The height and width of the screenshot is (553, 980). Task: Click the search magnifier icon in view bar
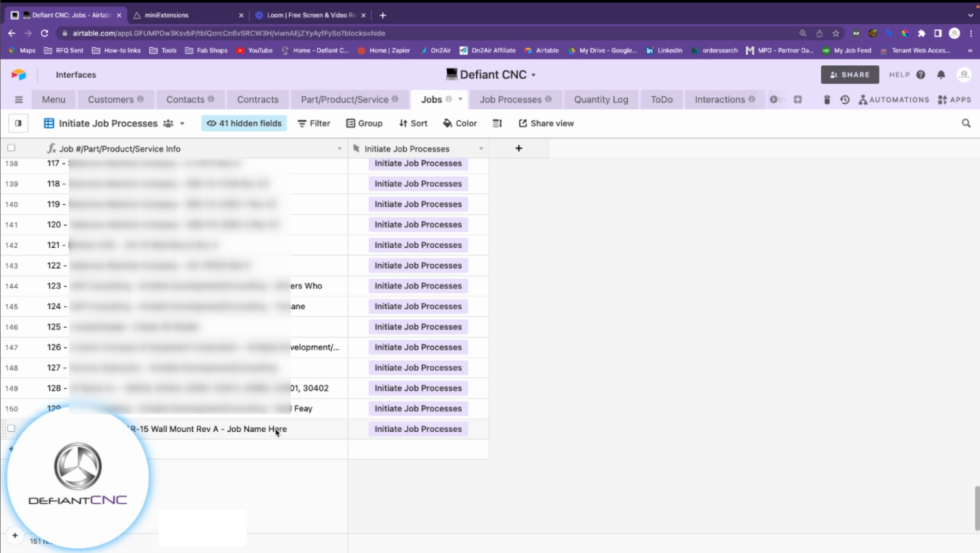coord(966,123)
